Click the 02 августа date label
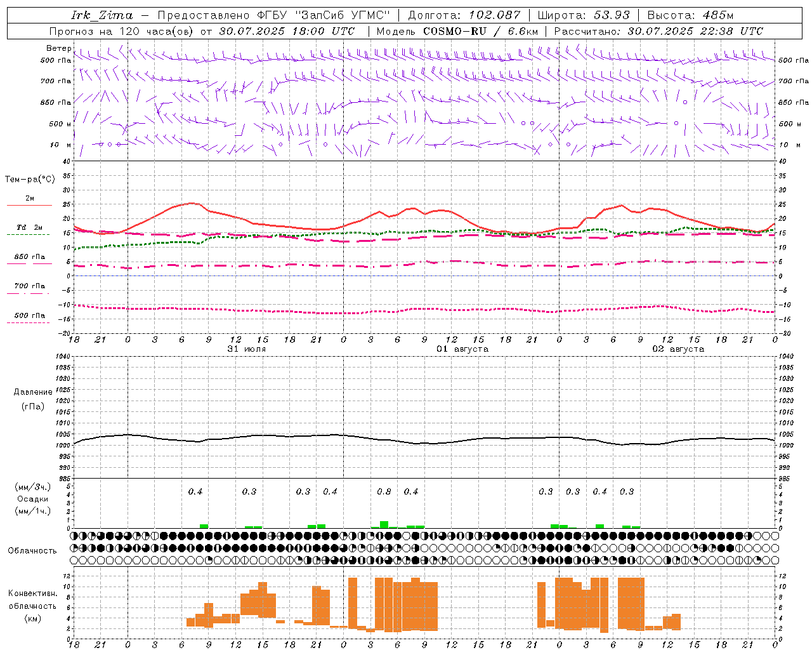The height and width of the screenshot is (650, 812). click(678, 349)
